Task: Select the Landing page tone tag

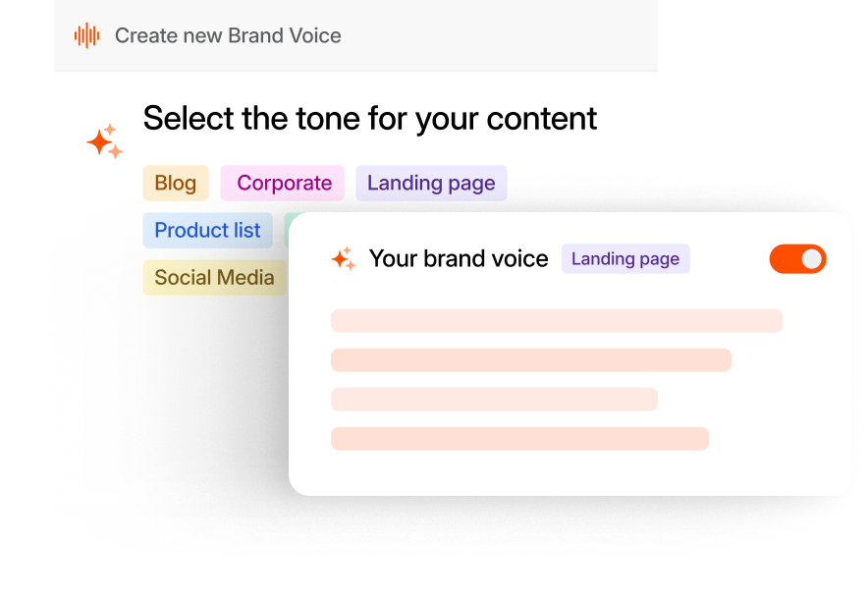Action: coord(430,183)
